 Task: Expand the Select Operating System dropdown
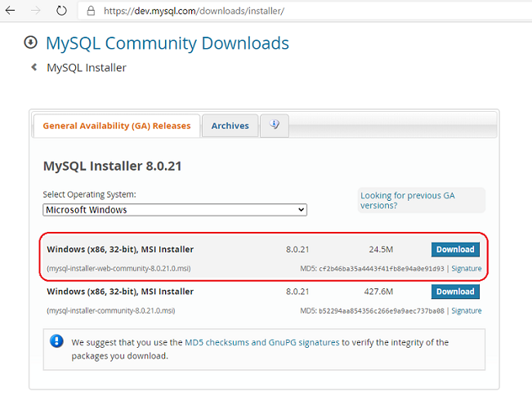175,210
